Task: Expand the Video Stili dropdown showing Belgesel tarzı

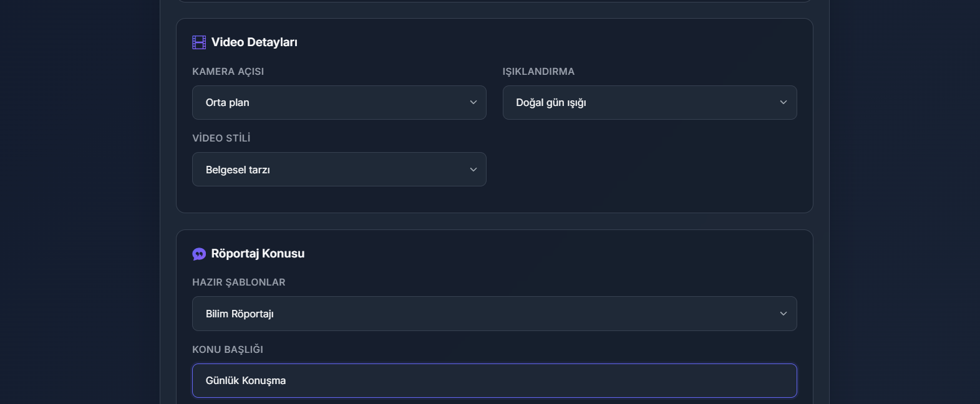Action: coord(339,170)
